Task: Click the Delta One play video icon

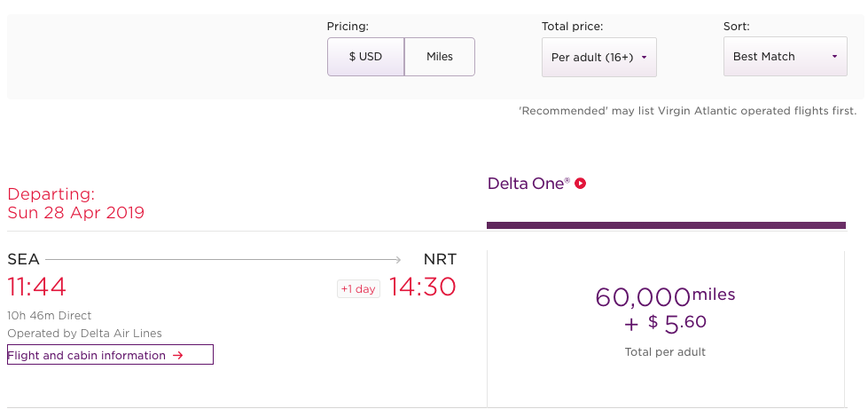Action: pyautogui.click(x=581, y=184)
